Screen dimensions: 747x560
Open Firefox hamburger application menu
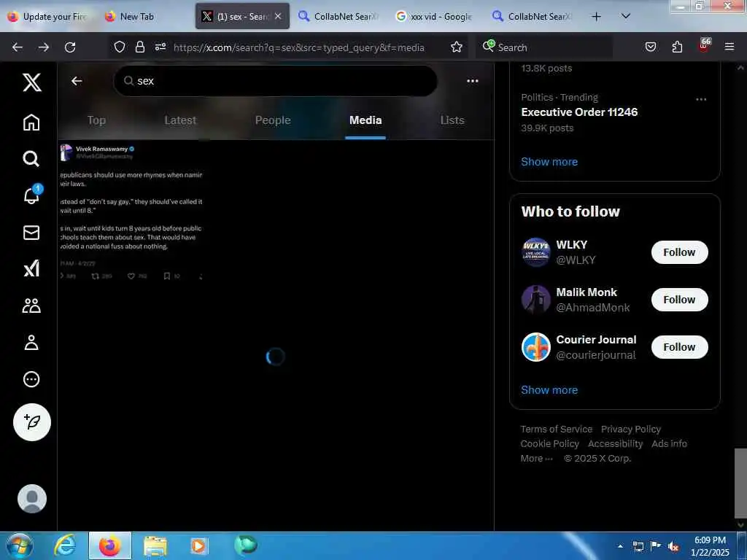pyautogui.click(x=729, y=47)
